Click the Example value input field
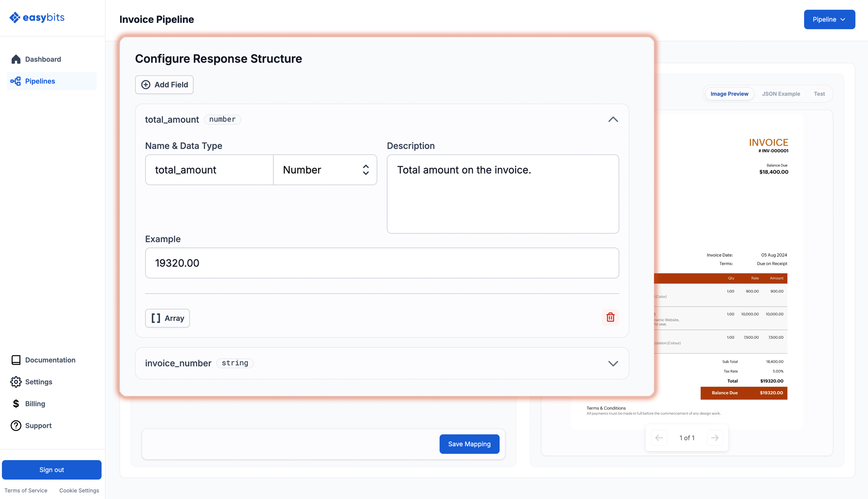This screenshot has height=499, width=868. click(x=382, y=263)
